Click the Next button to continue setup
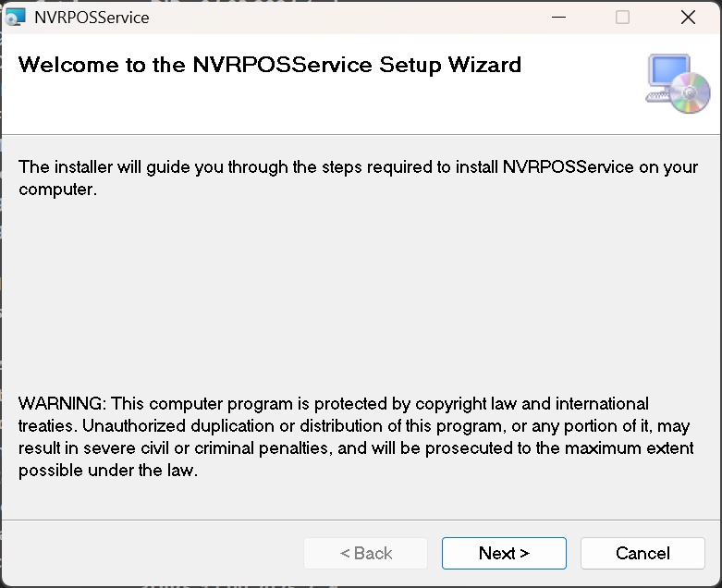Screen dimensions: 722x588 (504, 553)
